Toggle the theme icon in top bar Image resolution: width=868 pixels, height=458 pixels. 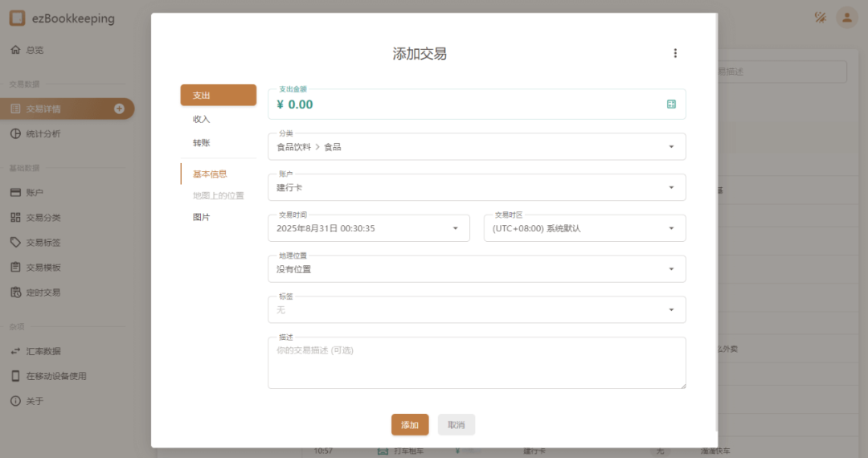[x=821, y=18]
